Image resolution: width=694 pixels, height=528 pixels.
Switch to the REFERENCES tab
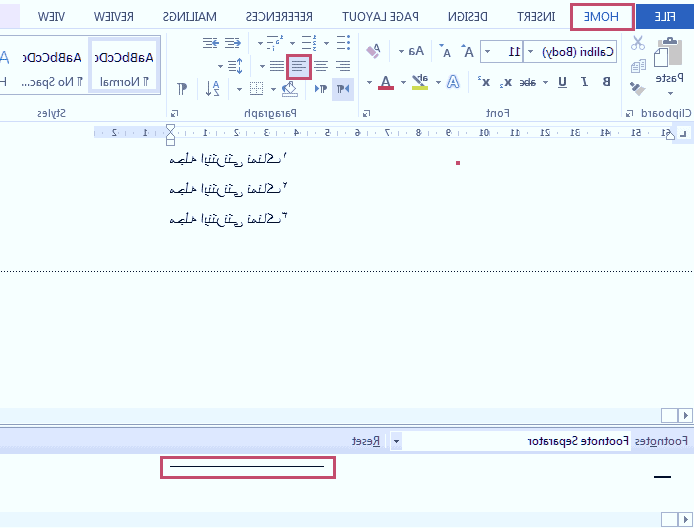(279, 17)
